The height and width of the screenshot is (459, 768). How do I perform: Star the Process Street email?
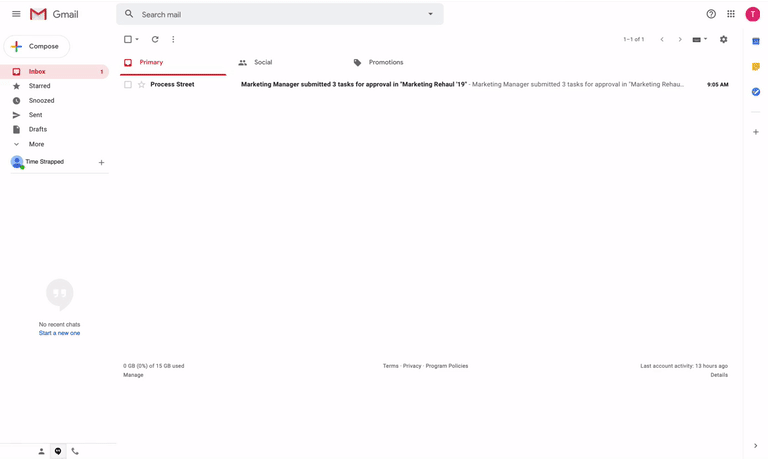coord(142,84)
